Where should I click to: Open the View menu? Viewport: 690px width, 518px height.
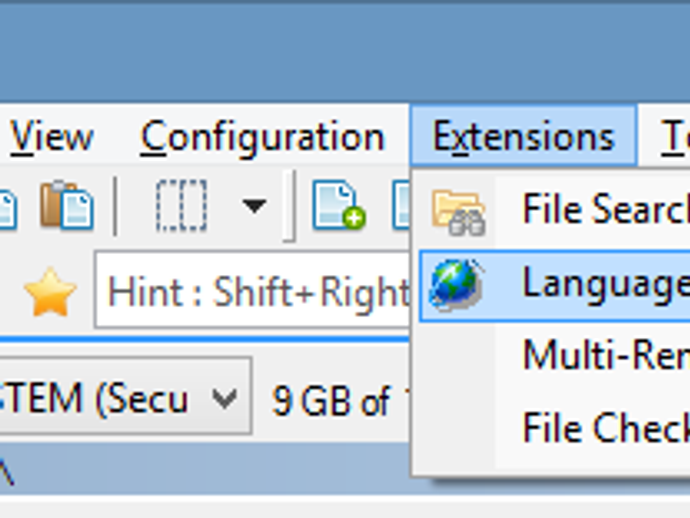point(52,137)
